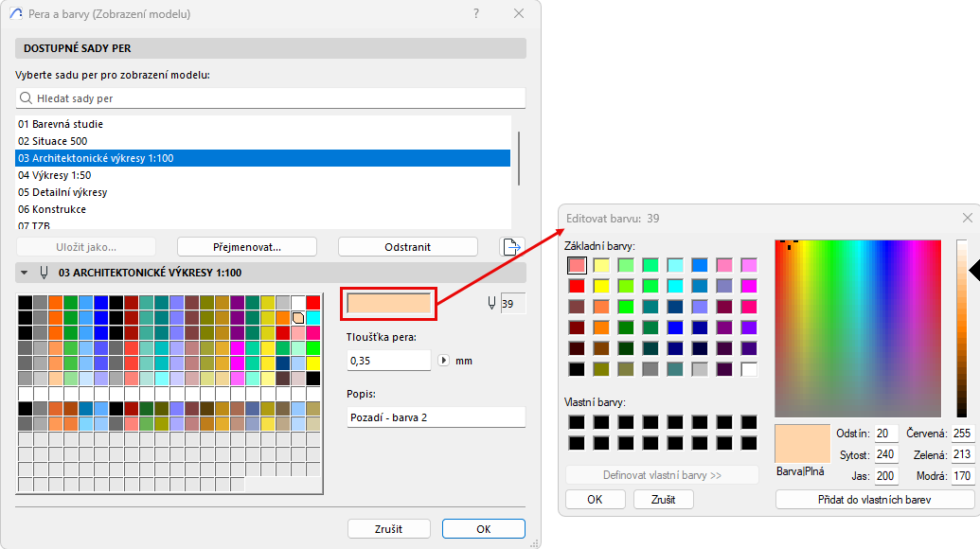
Task: Select the 01 Barevná studie pen set
Action: (x=61, y=124)
